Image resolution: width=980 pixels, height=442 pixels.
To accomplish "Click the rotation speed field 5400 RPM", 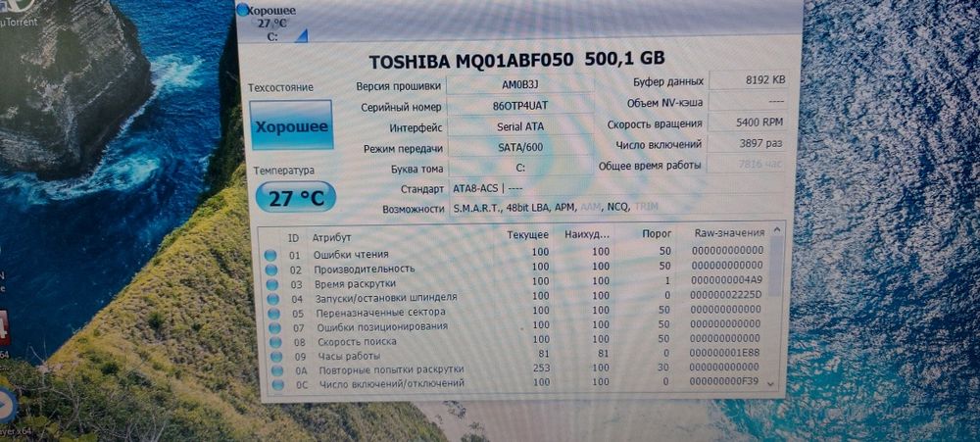I will [748, 122].
